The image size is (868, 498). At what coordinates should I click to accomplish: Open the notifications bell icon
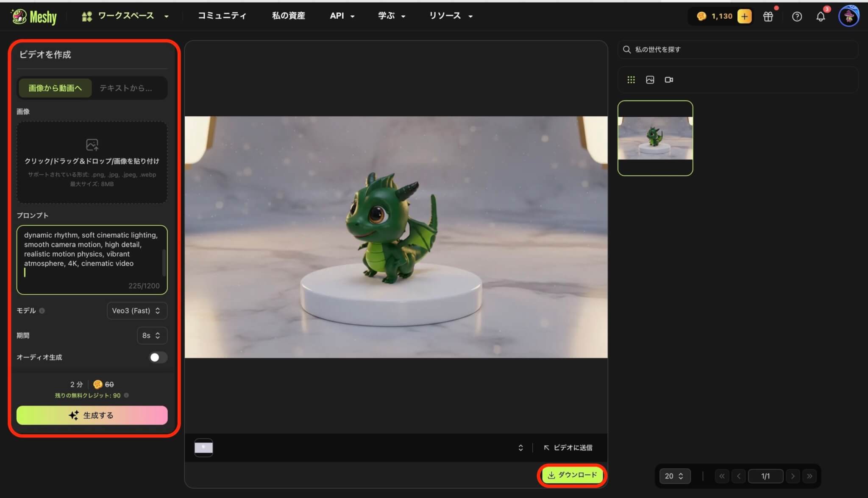tap(821, 17)
